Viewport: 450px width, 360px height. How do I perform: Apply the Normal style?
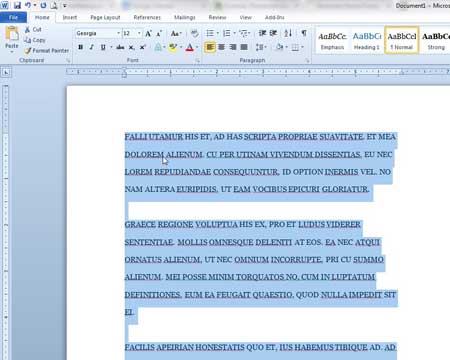402,40
